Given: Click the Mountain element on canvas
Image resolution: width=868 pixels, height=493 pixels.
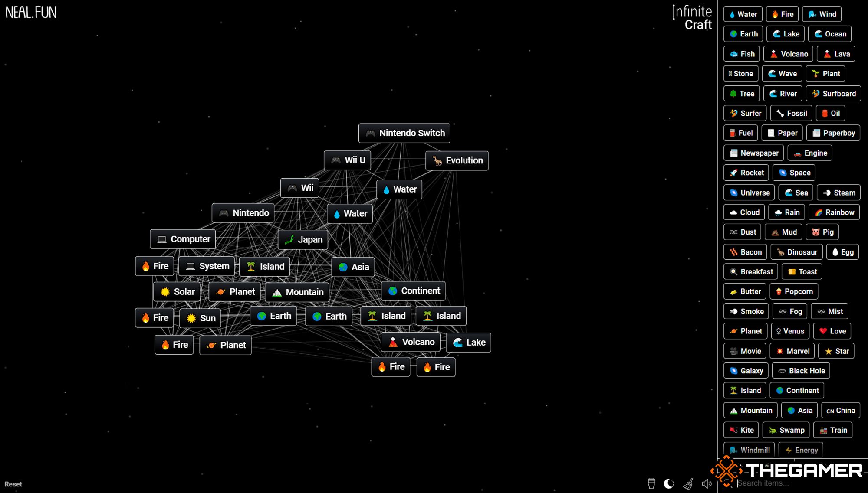Looking at the screenshot, I should (x=297, y=292).
